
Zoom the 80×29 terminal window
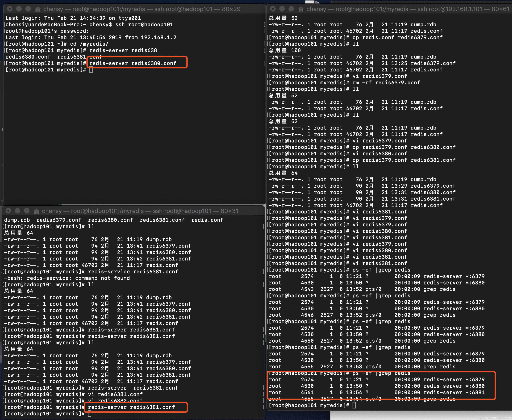[x=28, y=9]
